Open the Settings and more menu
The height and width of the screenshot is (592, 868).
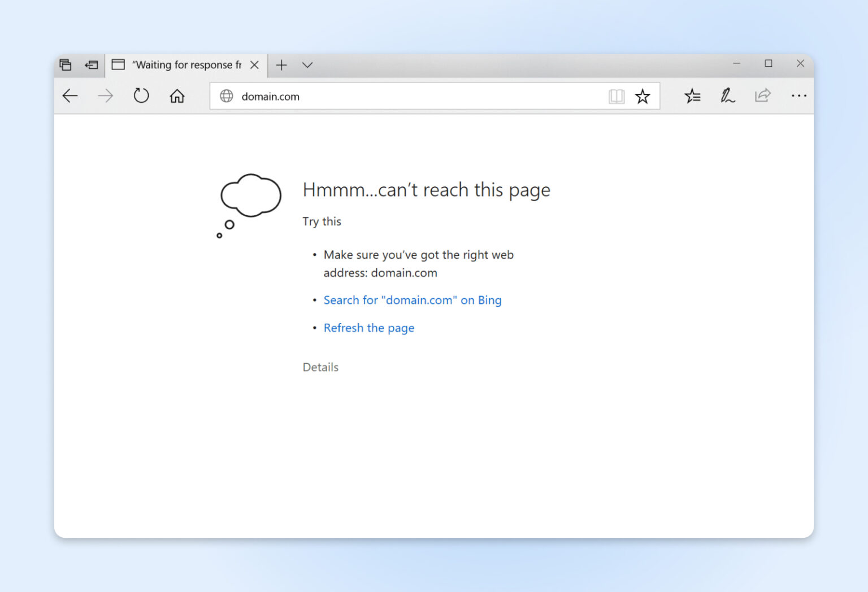point(799,96)
